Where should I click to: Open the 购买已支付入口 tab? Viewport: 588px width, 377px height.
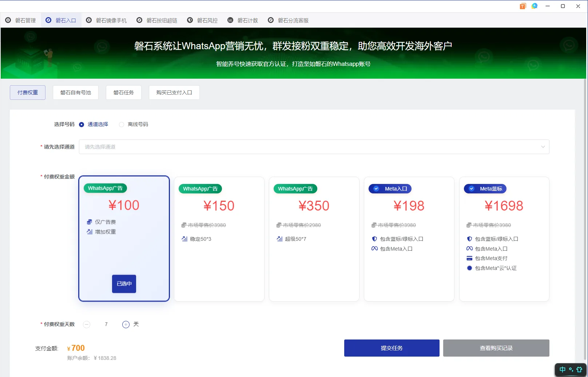[x=174, y=92]
